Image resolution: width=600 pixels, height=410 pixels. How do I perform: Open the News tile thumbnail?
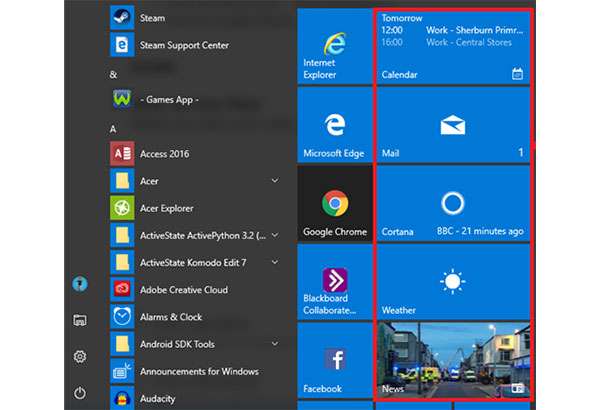[x=452, y=361]
